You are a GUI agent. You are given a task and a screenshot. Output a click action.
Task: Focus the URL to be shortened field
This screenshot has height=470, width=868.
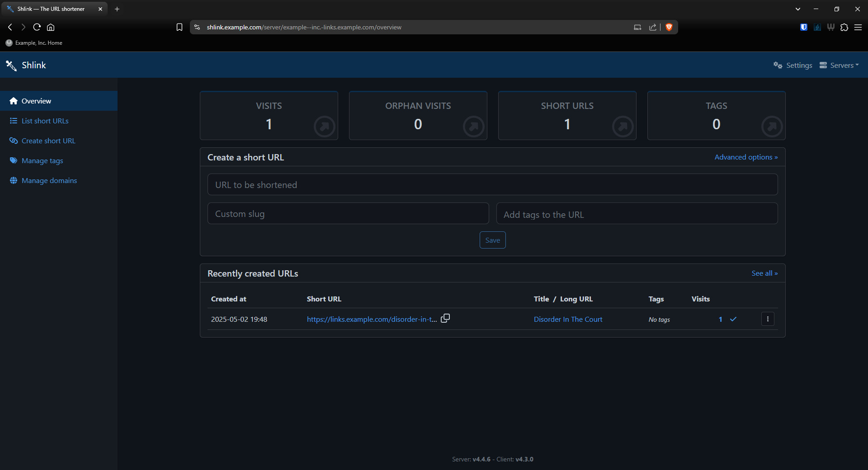pyautogui.click(x=492, y=184)
